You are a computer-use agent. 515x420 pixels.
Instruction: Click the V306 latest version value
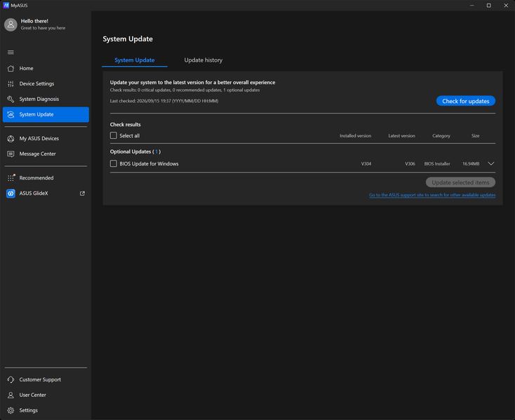410,164
